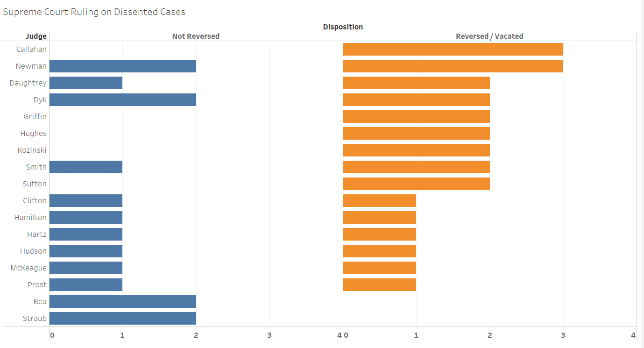Highlight Sutton's orange Reversed / Vacated bar
Image resolution: width=644 pixels, height=348 pixels.
coord(416,184)
